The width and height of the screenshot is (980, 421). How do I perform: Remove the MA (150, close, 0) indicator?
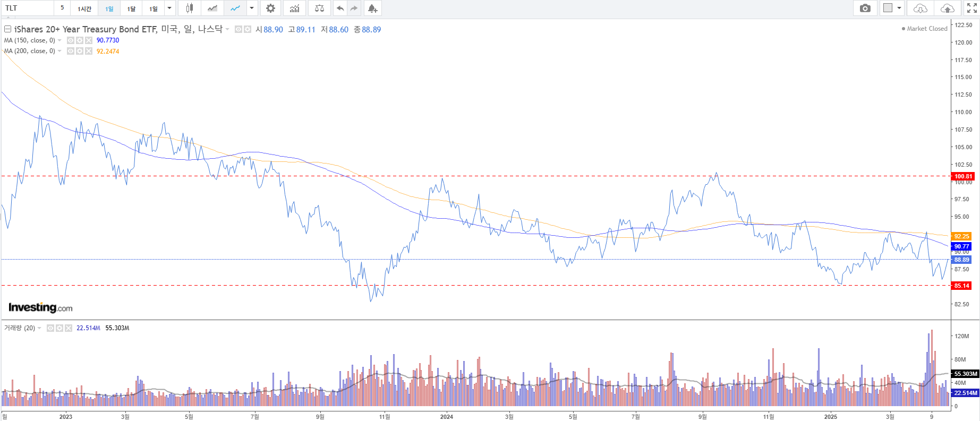pos(89,40)
